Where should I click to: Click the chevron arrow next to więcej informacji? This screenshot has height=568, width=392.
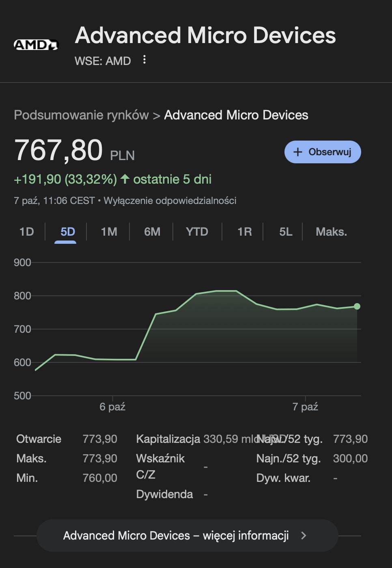coord(304,535)
